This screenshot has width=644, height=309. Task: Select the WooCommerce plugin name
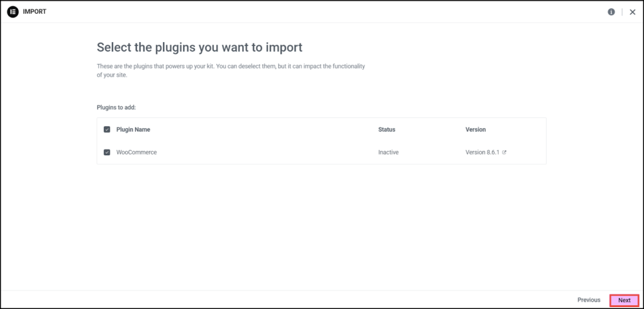136,152
